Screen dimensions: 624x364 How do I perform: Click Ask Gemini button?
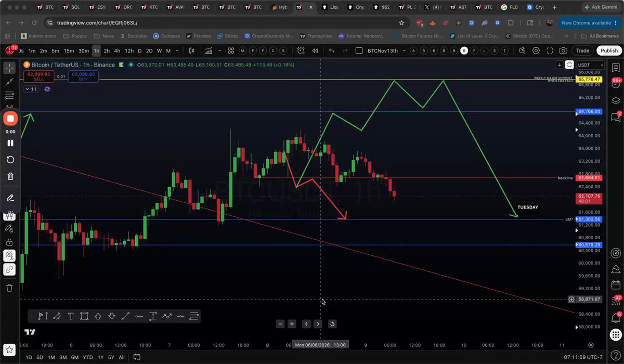601,7
